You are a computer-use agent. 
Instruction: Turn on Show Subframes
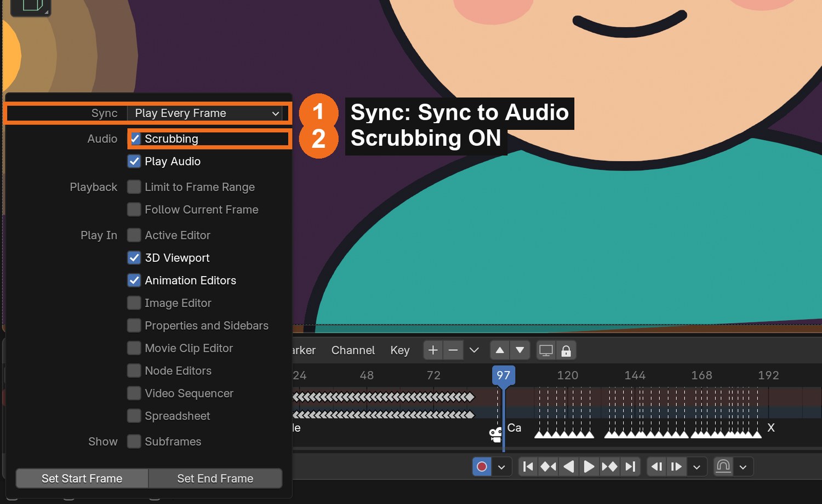point(134,442)
